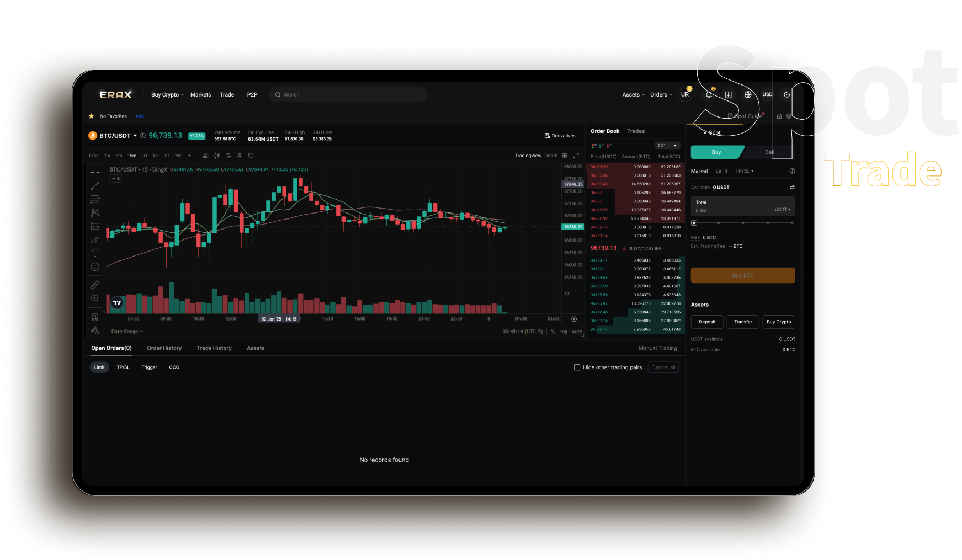Toggle log scale on chart
The image size is (962, 560).
[564, 332]
